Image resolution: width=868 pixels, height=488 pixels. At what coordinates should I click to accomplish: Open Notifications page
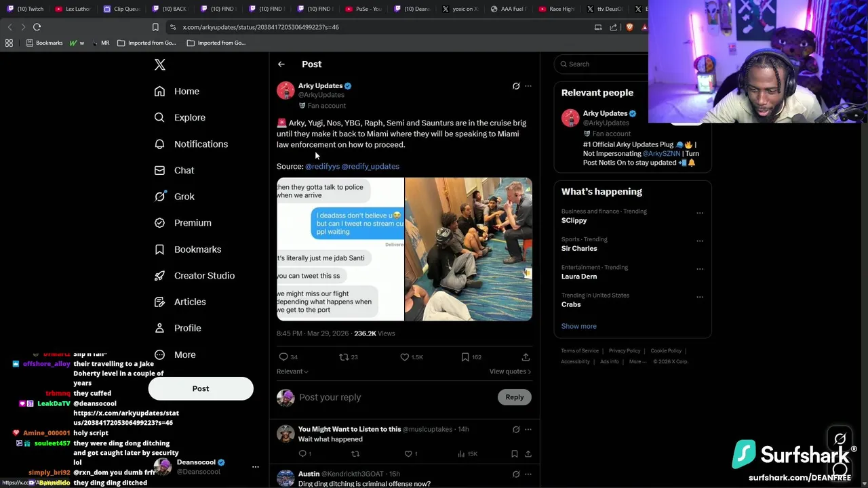click(x=191, y=144)
